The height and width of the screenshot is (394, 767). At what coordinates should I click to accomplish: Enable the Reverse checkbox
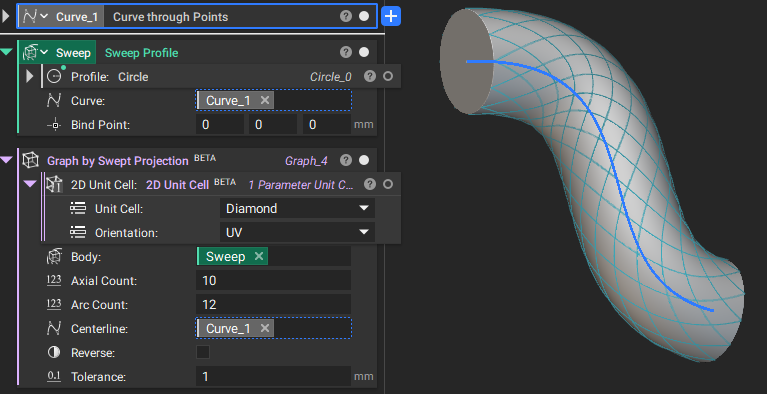pos(203,352)
